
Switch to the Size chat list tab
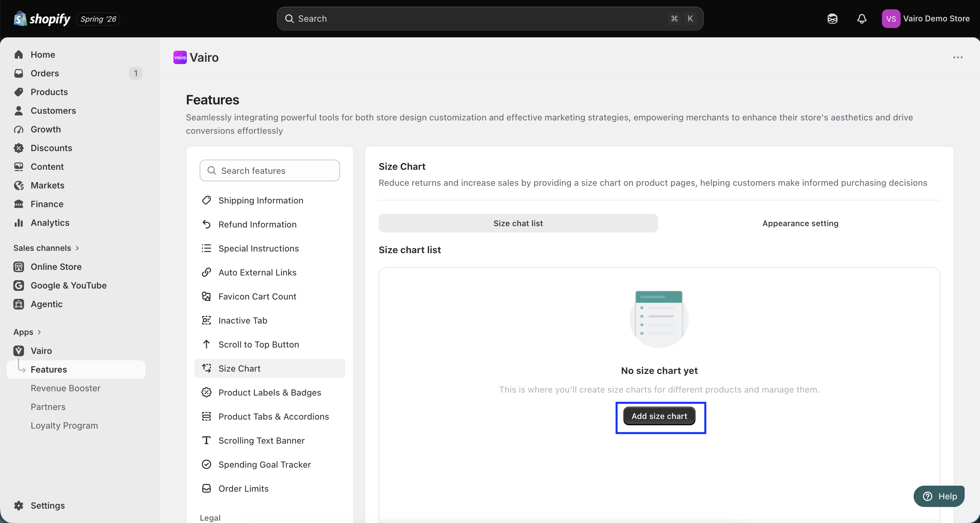[518, 223]
